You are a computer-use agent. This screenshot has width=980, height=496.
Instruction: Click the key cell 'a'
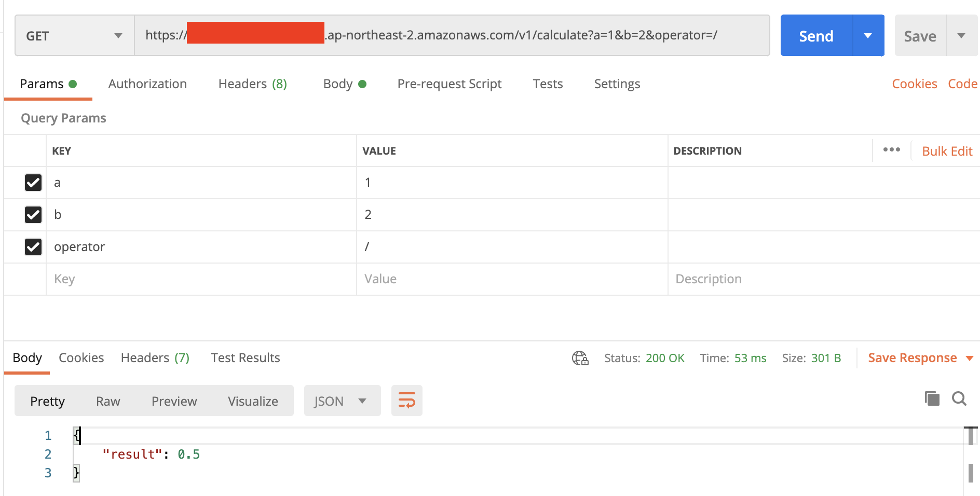201,183
